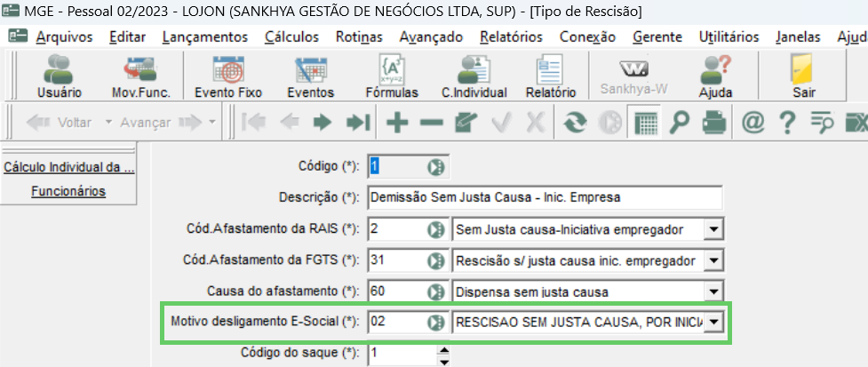Click the question mark help icon
Image resolution: width=868 pixels, height=367 pixels.
click(x=786, y=123)
